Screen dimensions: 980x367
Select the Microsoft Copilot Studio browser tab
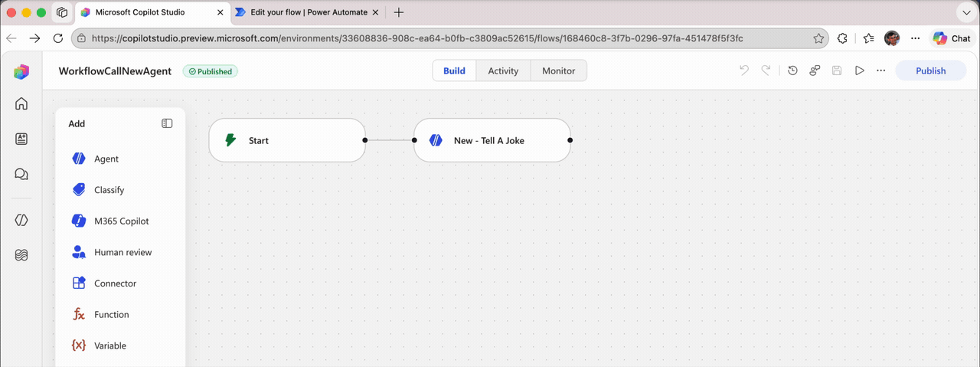tap(152, 12)
